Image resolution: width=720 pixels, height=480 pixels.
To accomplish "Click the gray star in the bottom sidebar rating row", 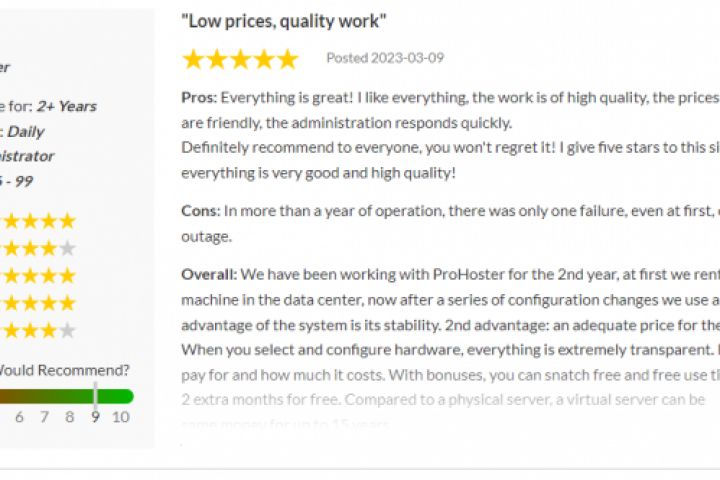I will (67, 330).
